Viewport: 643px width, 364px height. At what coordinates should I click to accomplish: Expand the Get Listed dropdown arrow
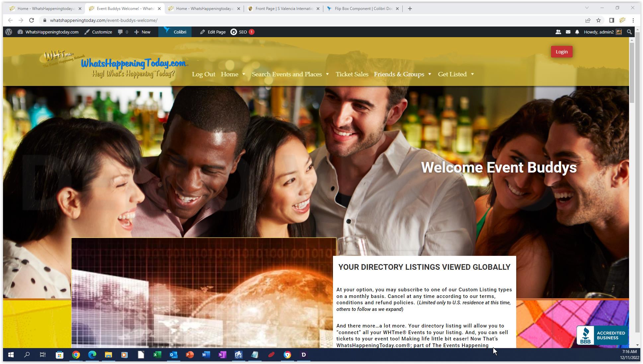coord(472,74)
